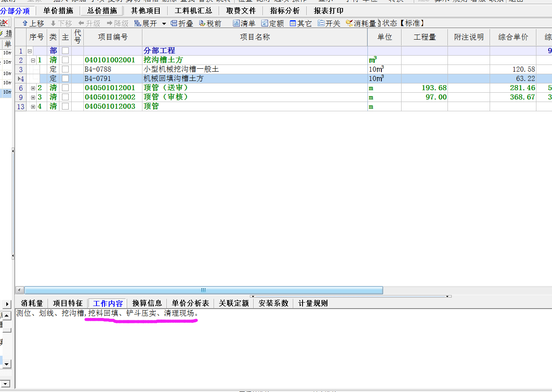Viewport: 552px width, 392px height.
Task: Expand the 顶管（审核）item node
Action: tap(33, 97)
